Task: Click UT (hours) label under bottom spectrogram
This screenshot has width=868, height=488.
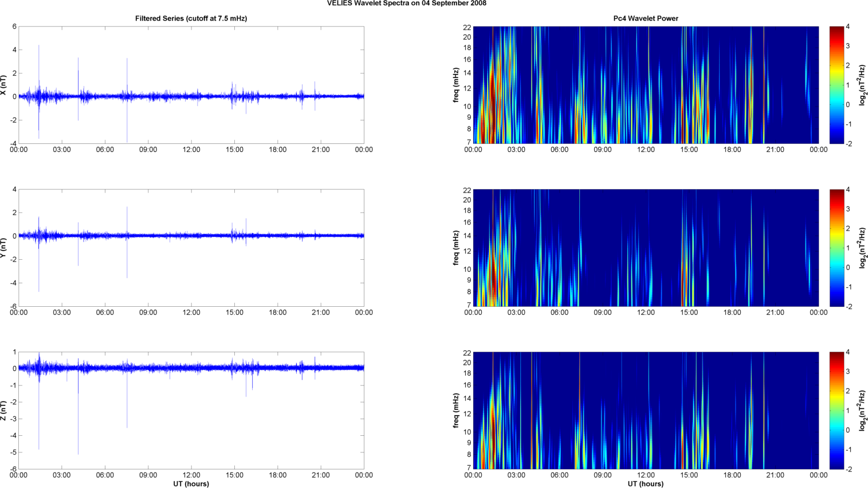Action: (x=646, y=484)
